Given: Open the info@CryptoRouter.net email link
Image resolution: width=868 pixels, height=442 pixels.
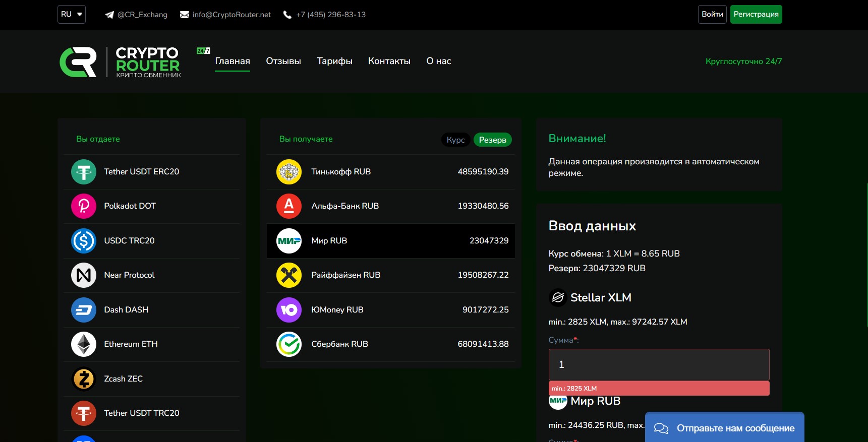Looking at the screenshot, I should 232,15.
